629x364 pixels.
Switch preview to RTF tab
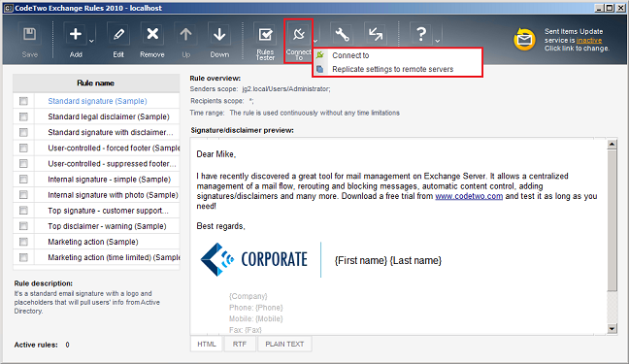click(x=240, y=344)
